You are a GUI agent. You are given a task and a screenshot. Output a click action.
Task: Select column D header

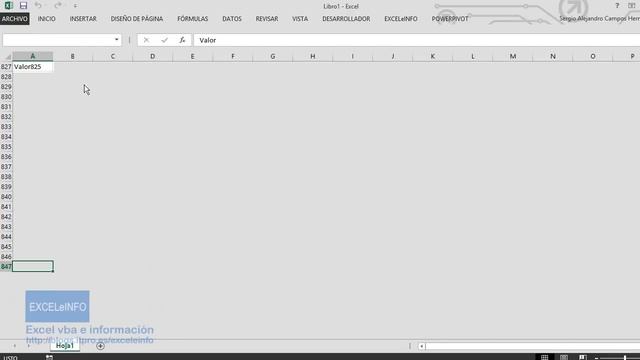click(153, 56)
